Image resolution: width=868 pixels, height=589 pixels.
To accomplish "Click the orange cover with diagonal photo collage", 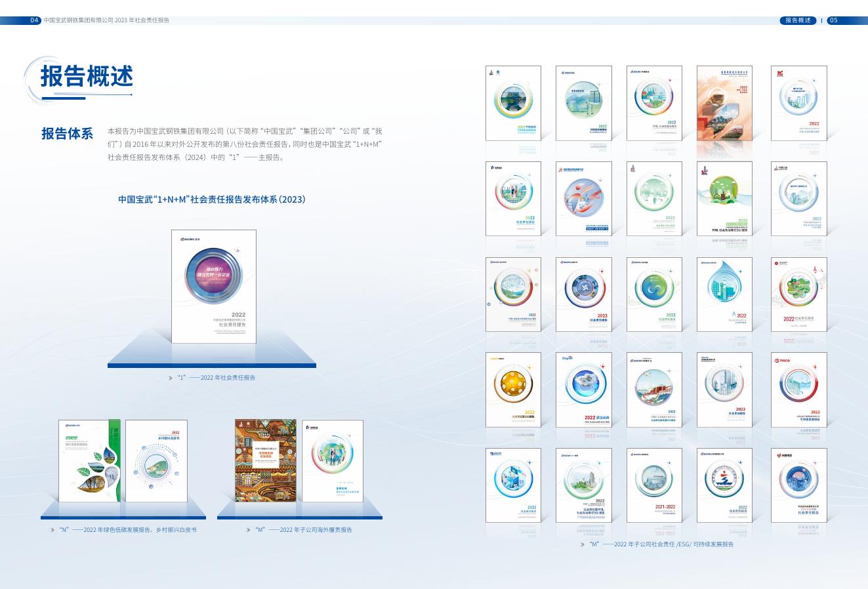I will point(724,103).
